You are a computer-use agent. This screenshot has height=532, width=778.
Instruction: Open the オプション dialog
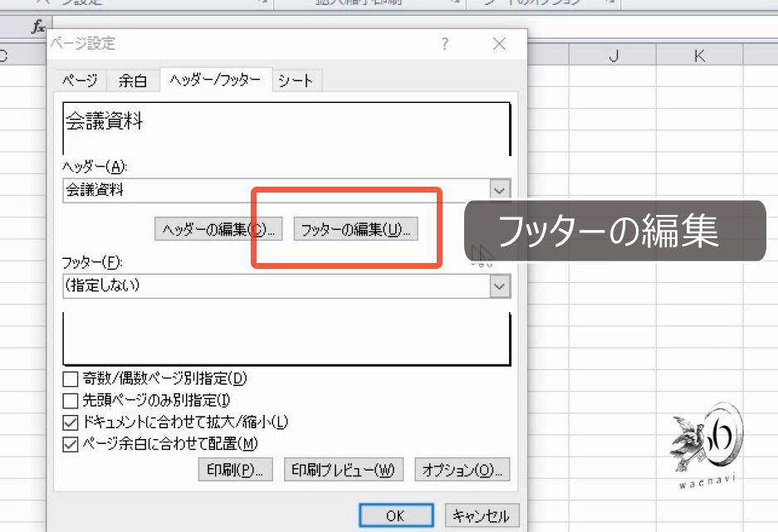click(x=462, y=469)
